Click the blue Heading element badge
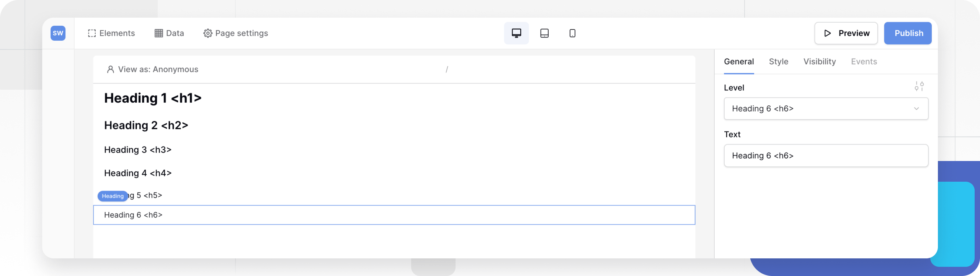 (113, 196)
